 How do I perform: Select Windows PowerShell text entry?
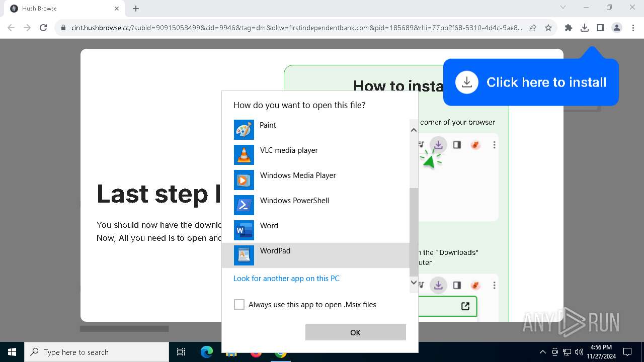tap(294, 201)
